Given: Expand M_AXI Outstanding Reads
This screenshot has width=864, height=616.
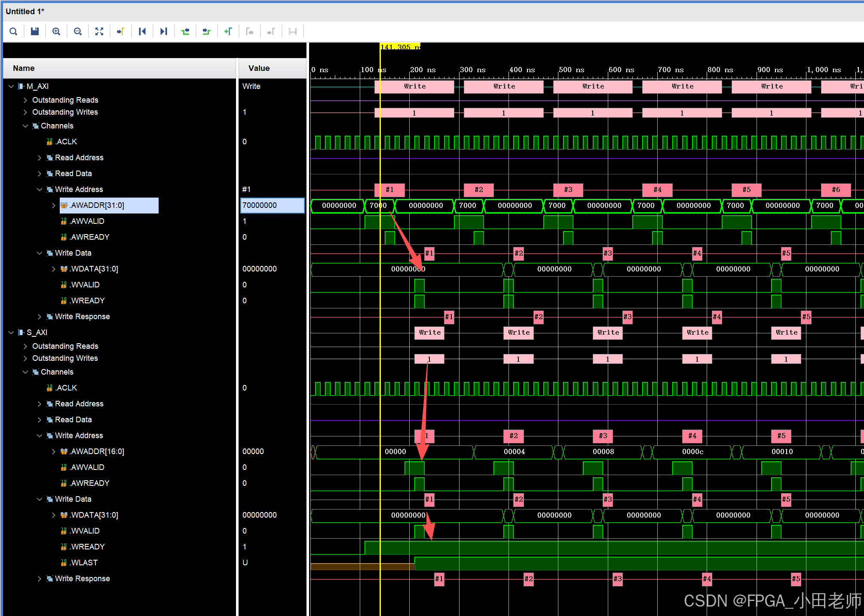Looking at the screenshot, I should [25, 100].
